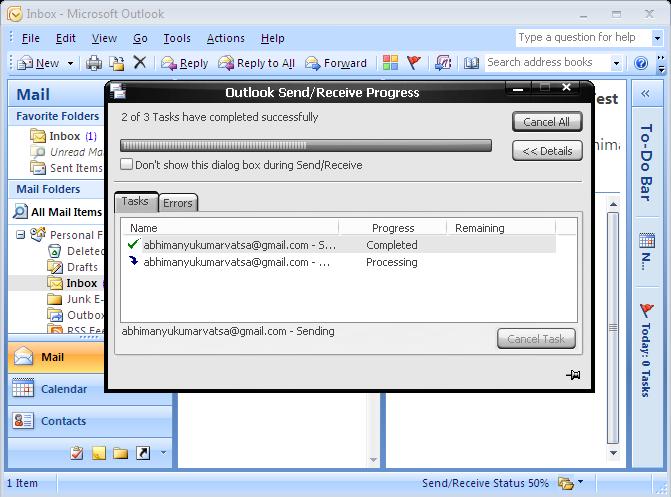Click the Forward button
Screen dimensions: 671x497
coord(336,63)
